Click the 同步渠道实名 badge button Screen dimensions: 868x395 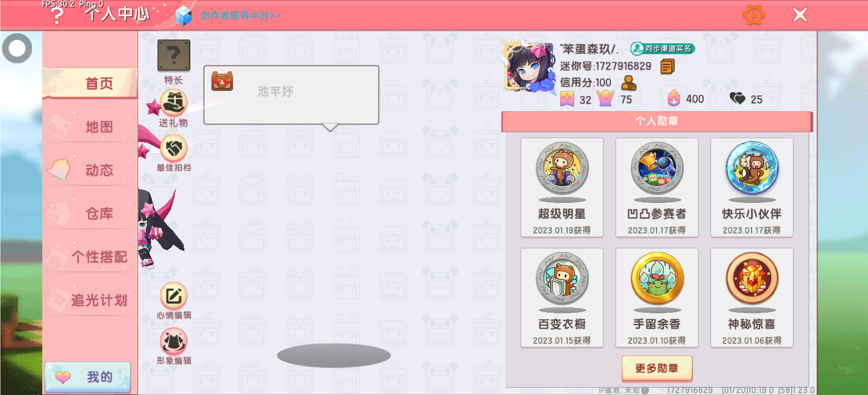(x=663, y=49)
